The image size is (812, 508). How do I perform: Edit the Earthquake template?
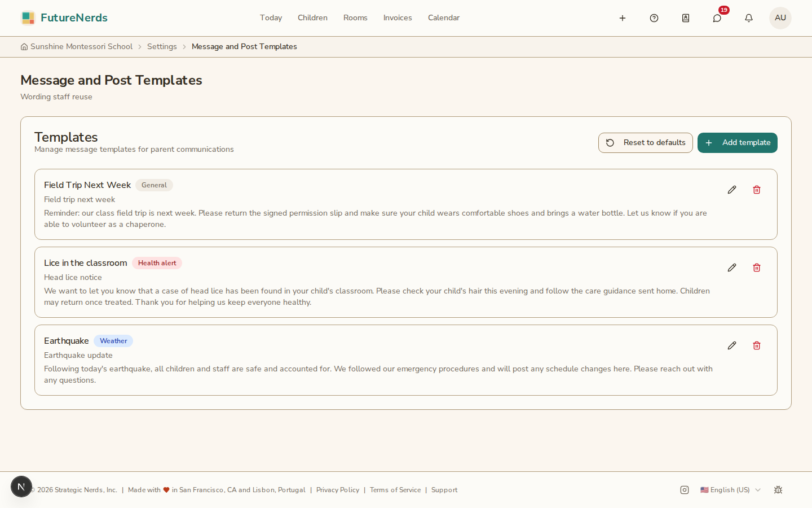tap(732, 345)
